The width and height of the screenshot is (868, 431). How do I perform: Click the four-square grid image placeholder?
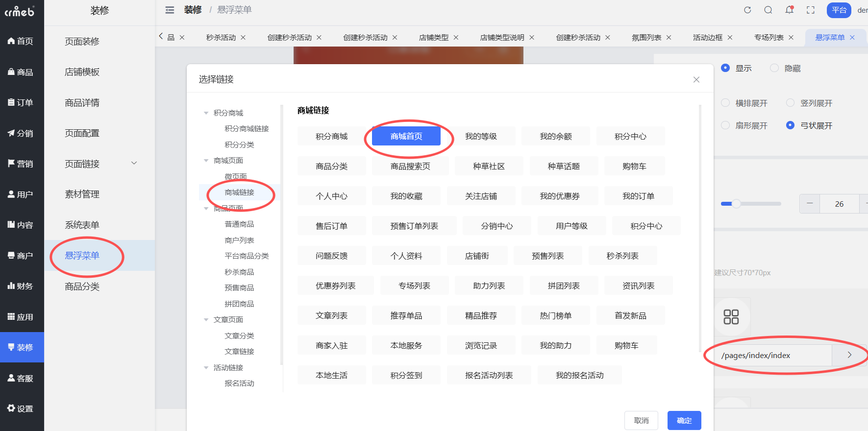(731, 317)
